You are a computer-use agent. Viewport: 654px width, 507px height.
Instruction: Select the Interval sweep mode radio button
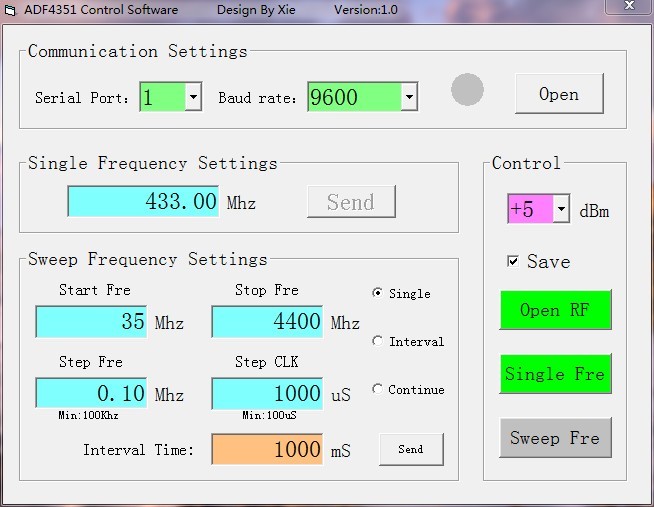(377, 341)
